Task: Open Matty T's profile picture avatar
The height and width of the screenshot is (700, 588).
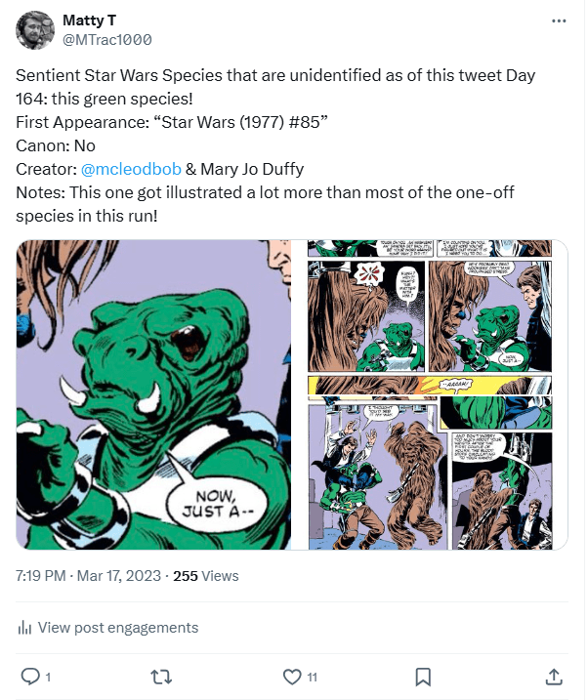Action: [x=35, y=30]
